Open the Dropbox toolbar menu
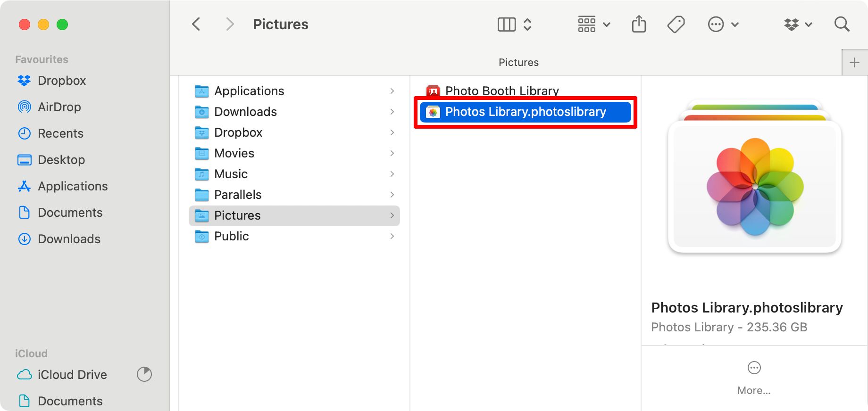 click(x=798, y=24)
